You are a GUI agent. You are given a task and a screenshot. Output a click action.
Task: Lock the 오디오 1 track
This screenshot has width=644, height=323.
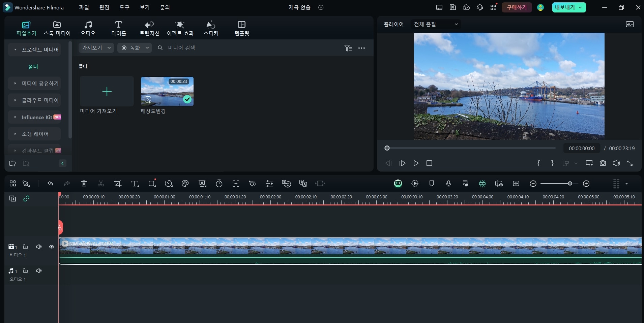[x=25, y=271]
